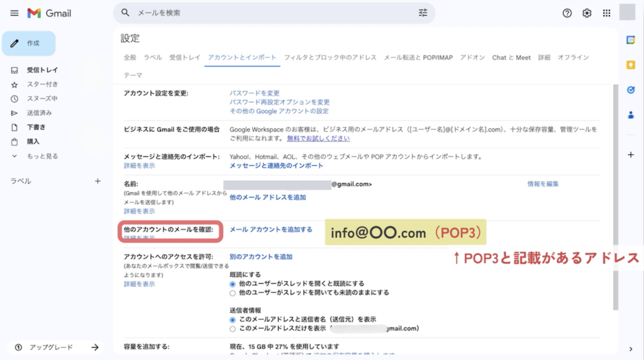Open the Help question mark icon
The image size is (644, 360).
pyautogui.click(x=567, y=13)
